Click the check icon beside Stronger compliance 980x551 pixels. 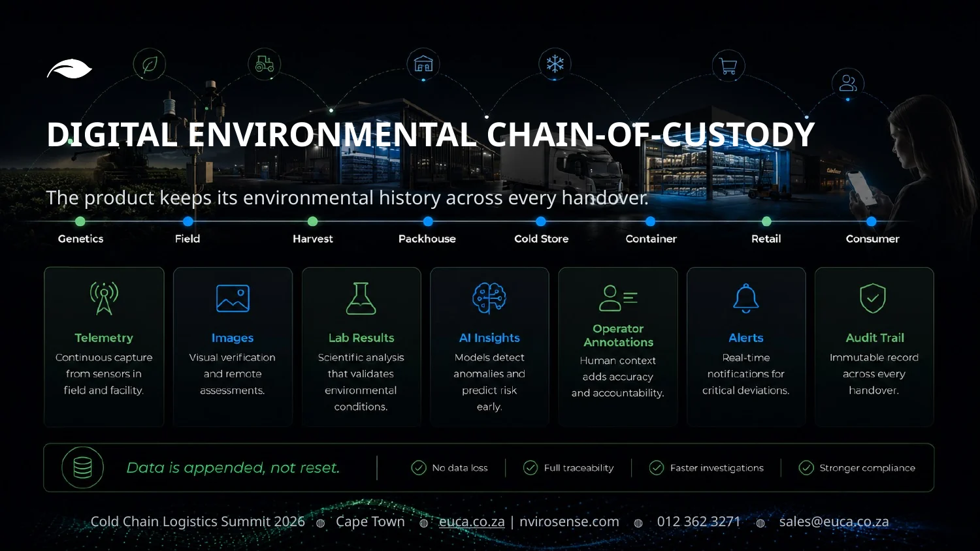click(806, 467)
